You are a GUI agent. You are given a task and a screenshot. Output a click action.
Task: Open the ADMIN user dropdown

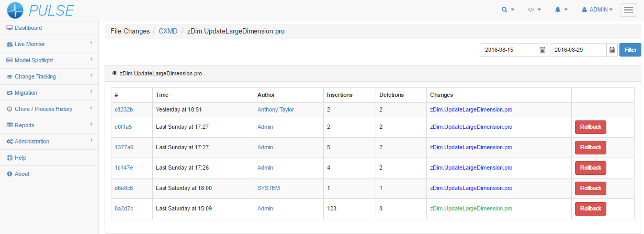pos(597,9)
